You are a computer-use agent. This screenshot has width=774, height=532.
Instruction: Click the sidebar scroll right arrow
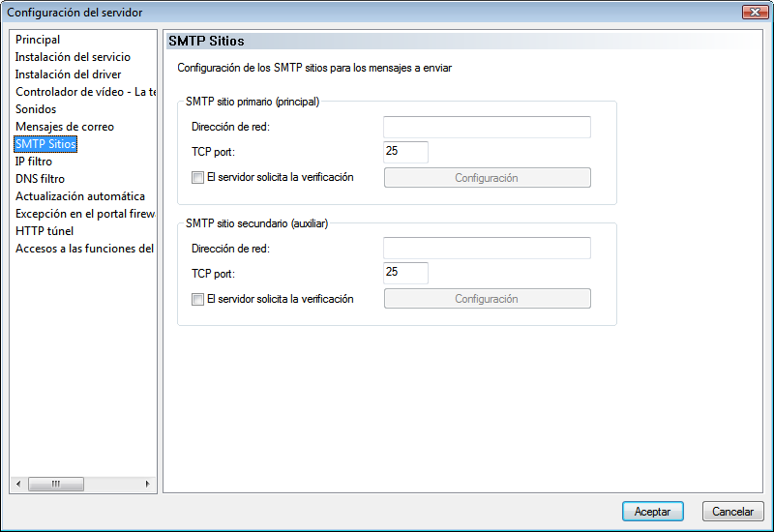pyautogui.click(x=147, y=484)
